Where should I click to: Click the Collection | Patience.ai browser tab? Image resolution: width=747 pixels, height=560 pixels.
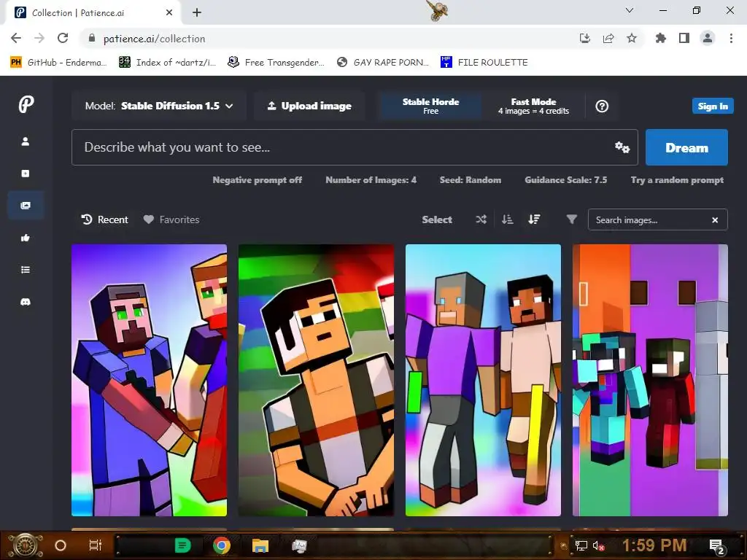tap(93, 13)
